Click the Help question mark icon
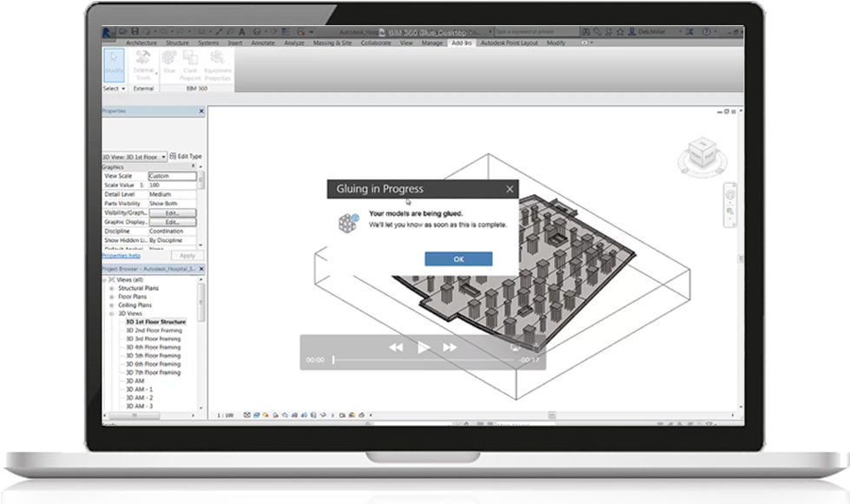The height and width of the screenshot is (504, 850). [707, 32]
